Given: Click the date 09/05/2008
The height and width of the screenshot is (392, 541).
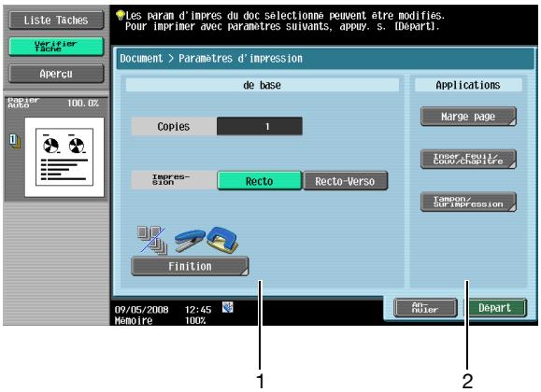Looking at the screenshot, I should click(141, 310).
